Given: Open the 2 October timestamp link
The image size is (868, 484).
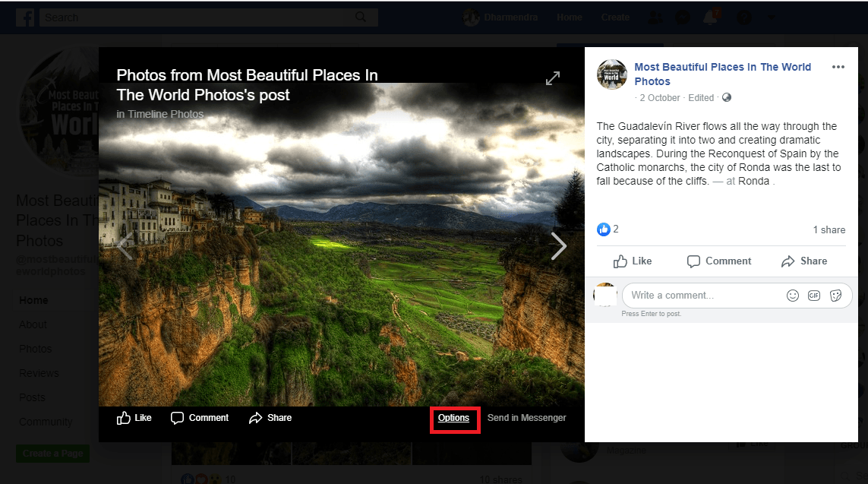Looking at the screenshot, I should coord(660,98).
